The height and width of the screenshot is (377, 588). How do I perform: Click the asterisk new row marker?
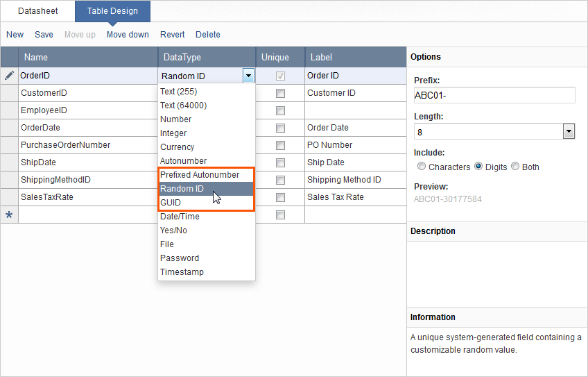[x=9, y=215]
